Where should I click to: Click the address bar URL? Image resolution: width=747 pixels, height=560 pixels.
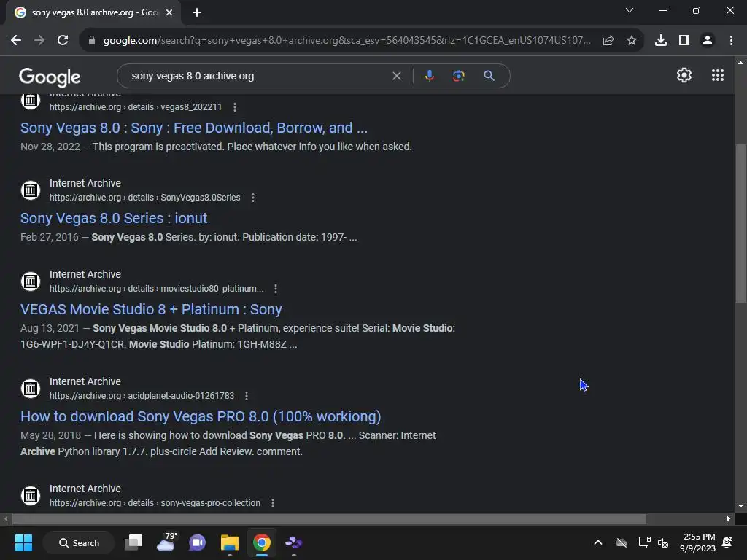click(347, 41)
